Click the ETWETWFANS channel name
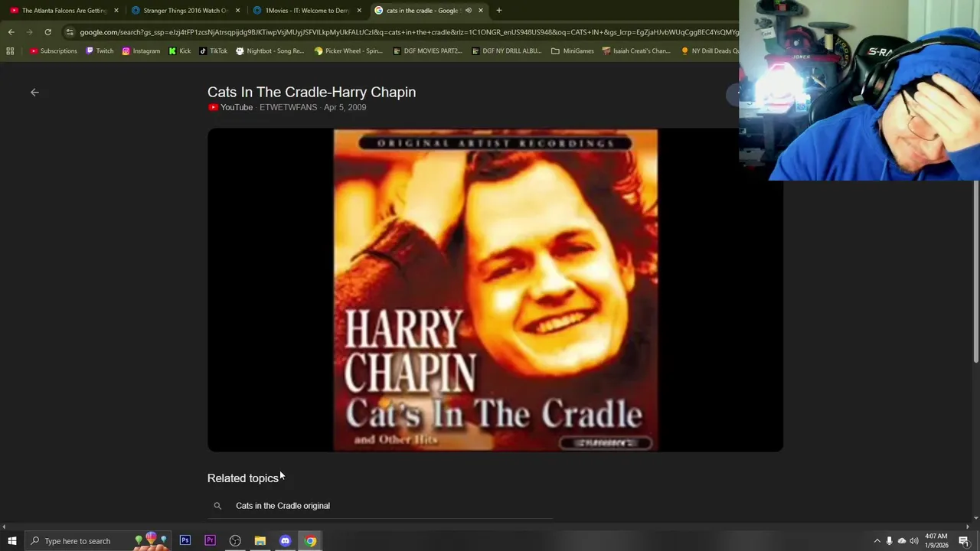The image size is (980, 551). tap(288, 107)
